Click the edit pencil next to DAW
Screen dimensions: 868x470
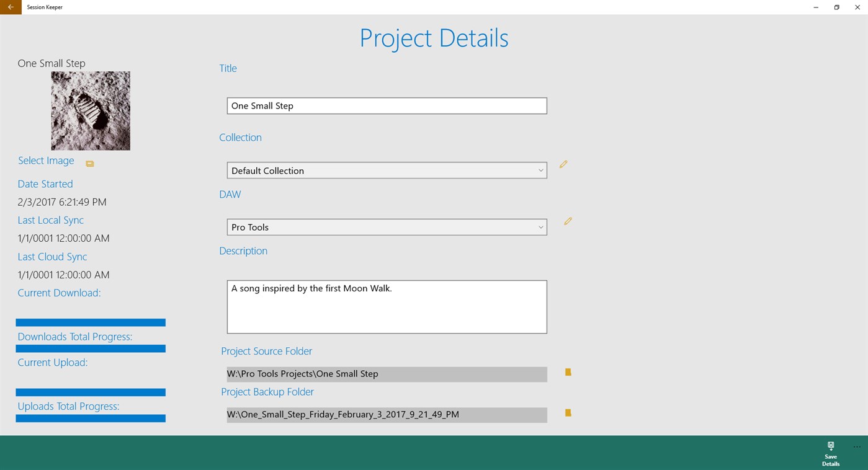tap(568, 221)
